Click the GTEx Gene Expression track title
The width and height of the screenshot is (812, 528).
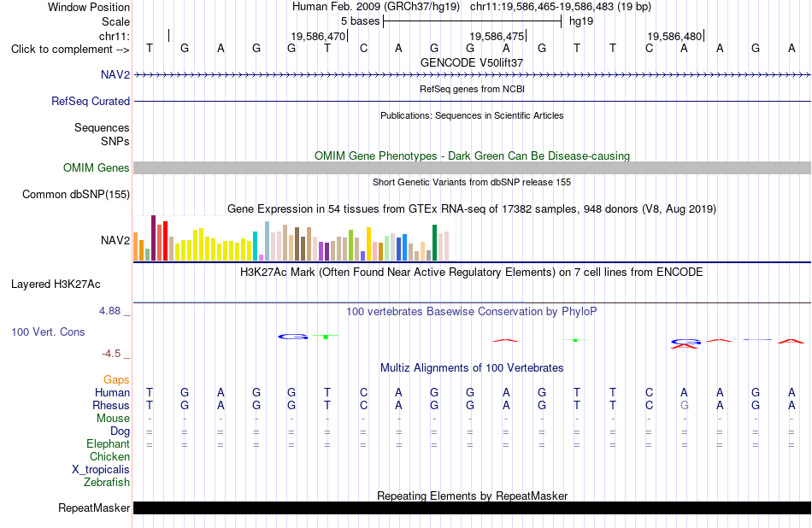[472, 209]
